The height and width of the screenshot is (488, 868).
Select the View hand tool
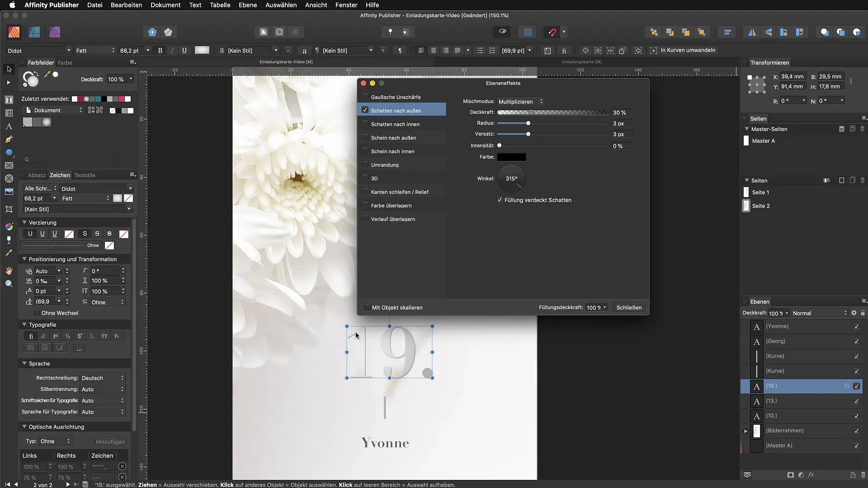coord(9,270)
